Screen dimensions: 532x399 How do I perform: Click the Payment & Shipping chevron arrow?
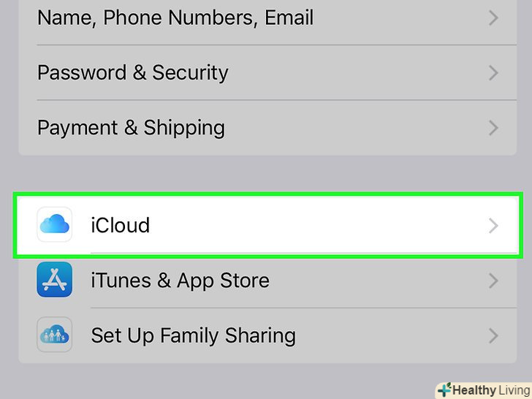click(493, 128)
